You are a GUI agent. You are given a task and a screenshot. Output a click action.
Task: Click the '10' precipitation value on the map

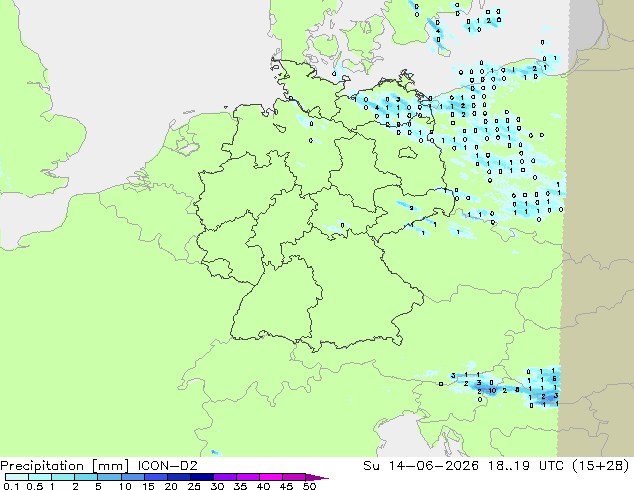point(492,391)
